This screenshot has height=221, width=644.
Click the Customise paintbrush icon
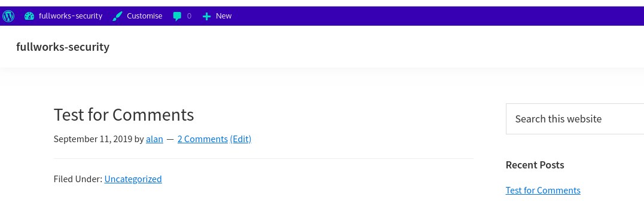(x=117, y=16)
